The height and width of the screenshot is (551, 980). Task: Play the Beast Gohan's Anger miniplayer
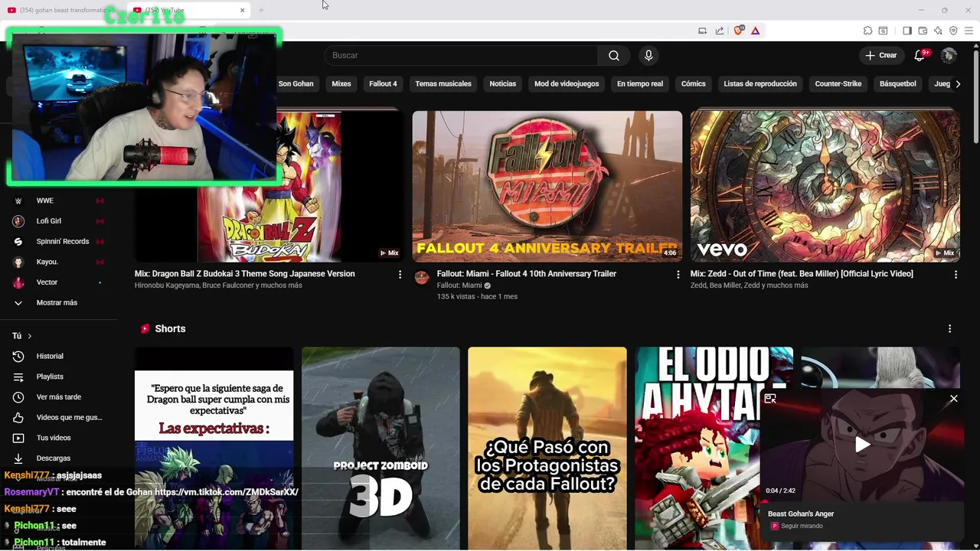click(x=862, y=444)
